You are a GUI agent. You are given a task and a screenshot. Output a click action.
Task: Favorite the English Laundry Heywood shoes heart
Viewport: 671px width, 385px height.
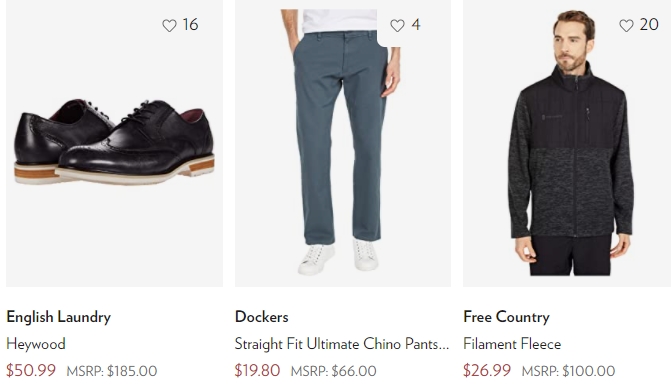169,26
